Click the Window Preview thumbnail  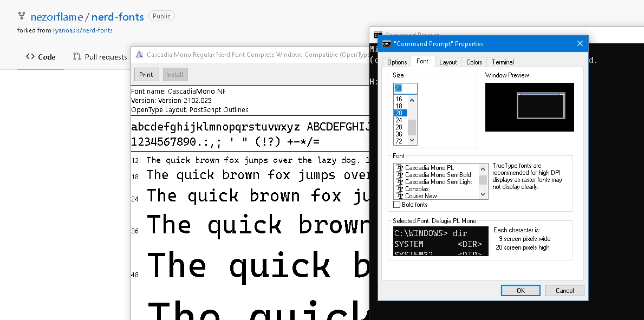point(529,107)
